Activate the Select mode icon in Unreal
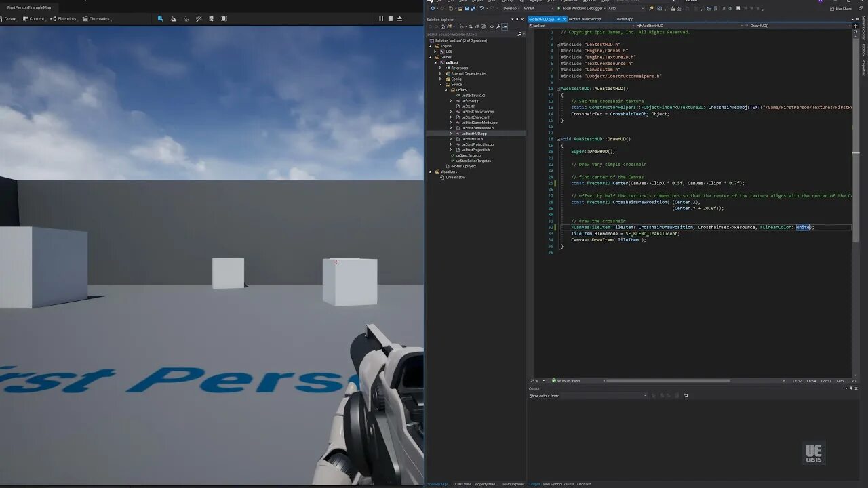 (160, 19)
